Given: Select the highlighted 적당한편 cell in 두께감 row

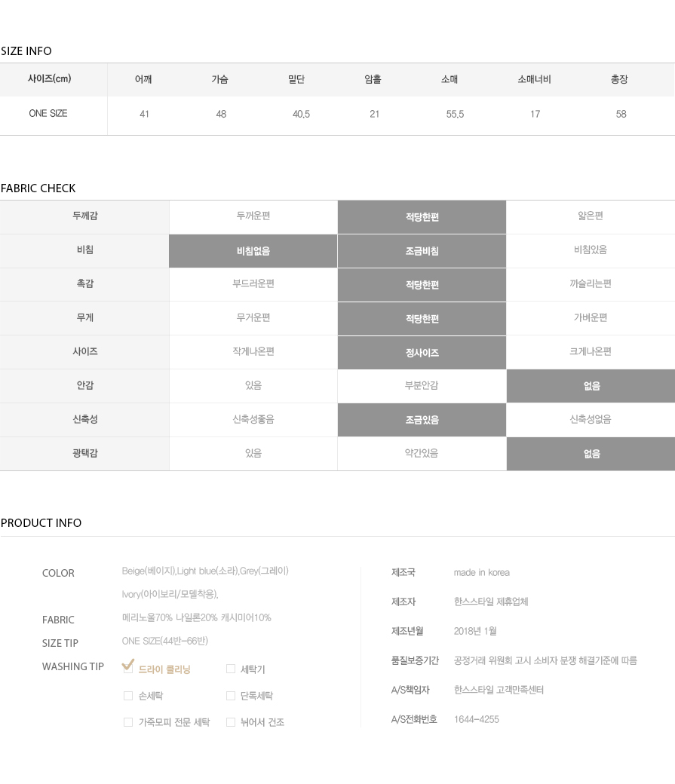Looking at the screenshot, I should [422, 217].
